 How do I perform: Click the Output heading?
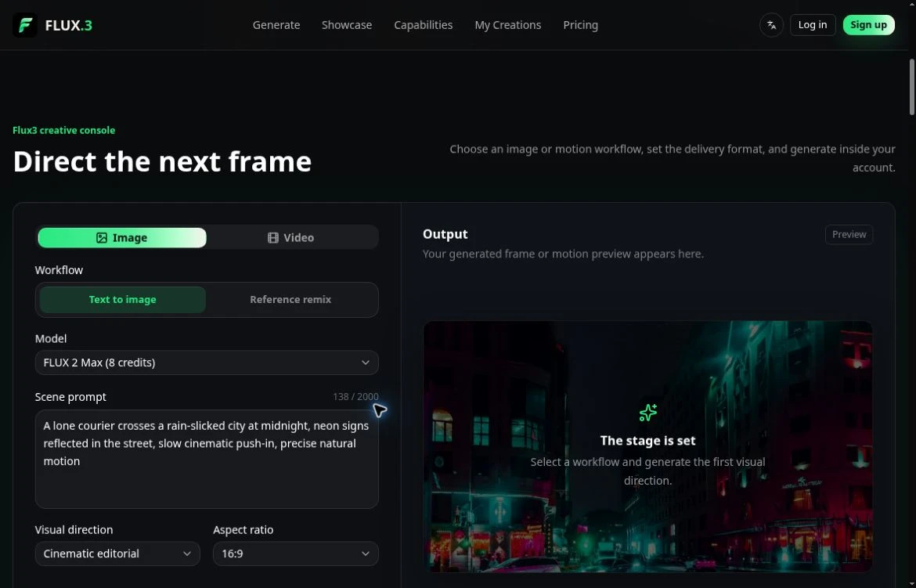[445, 234]
